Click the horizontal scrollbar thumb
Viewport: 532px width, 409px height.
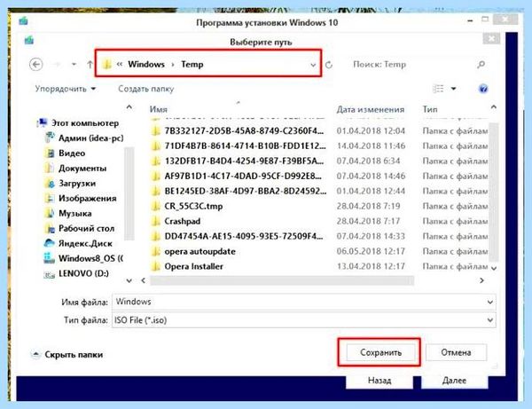coord(282,280)
